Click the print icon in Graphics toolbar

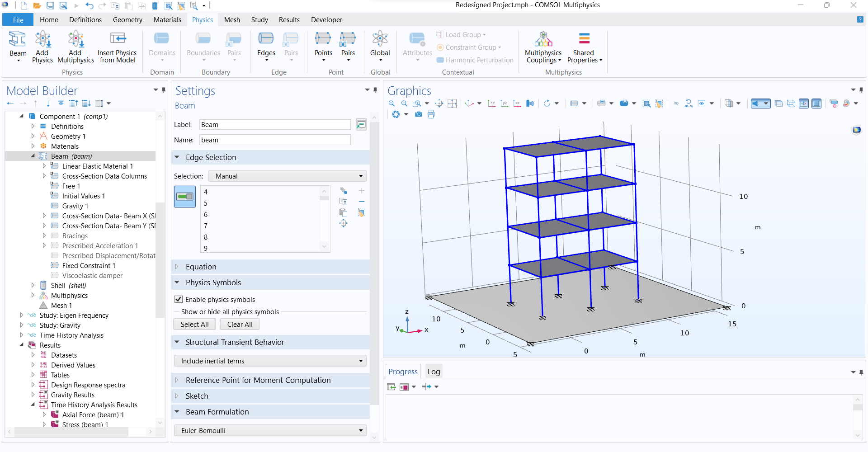[x=431, y=114]
